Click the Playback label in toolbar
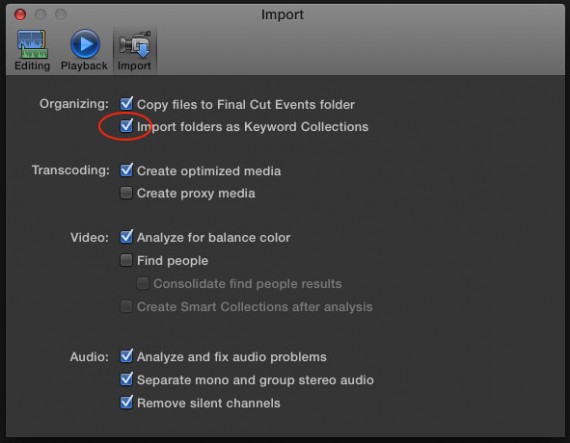570x443 pixels. [84, 66]
